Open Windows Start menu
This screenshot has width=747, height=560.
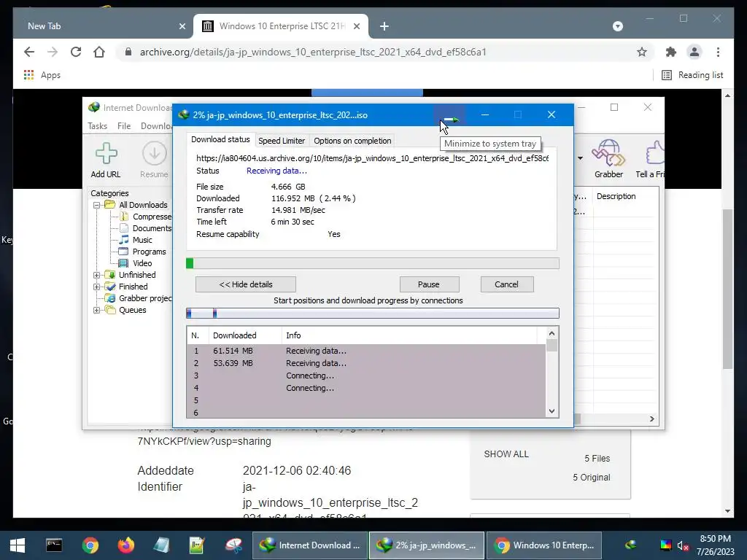coord(18,545)
